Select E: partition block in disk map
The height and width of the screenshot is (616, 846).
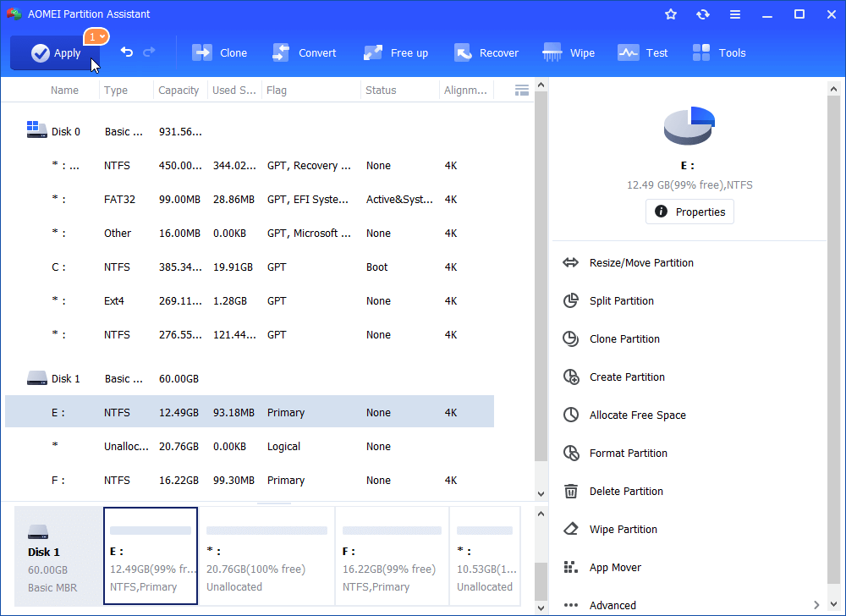tap(151, 556)
